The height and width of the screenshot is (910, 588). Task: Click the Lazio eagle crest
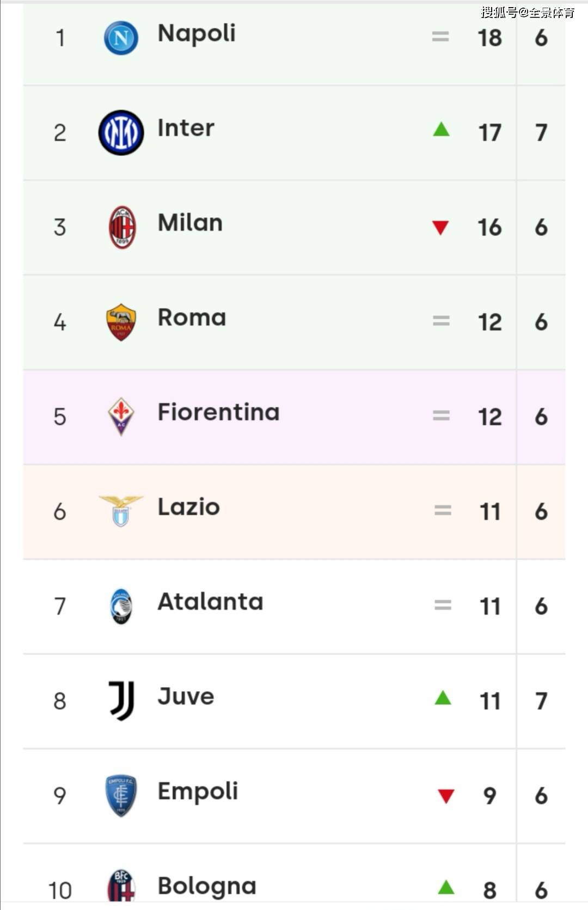click(121, 511)
